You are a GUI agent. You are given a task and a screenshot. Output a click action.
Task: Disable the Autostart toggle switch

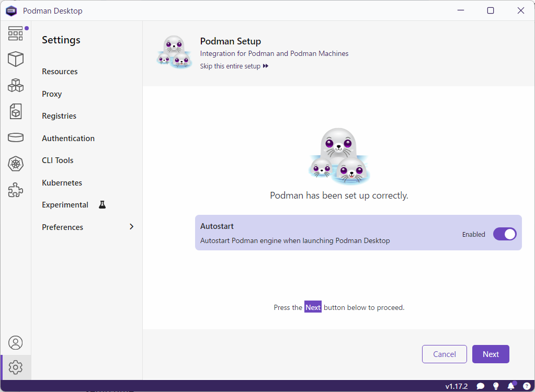(504, 234)
